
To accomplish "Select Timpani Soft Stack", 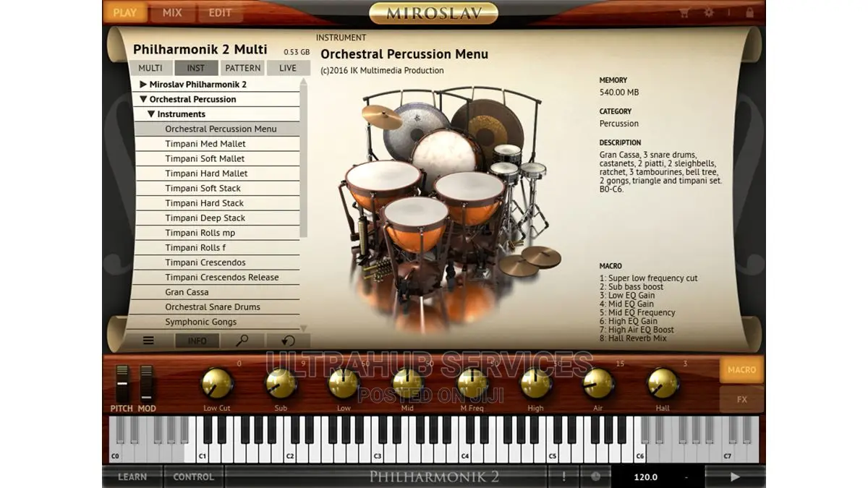I will click(x=217, y=188).
